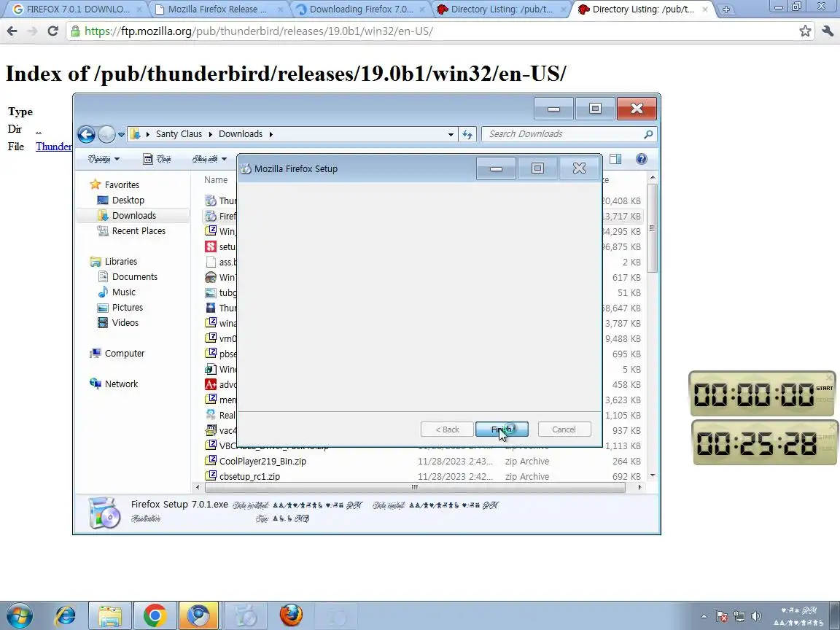Open Pictures library

coord(128,308)
